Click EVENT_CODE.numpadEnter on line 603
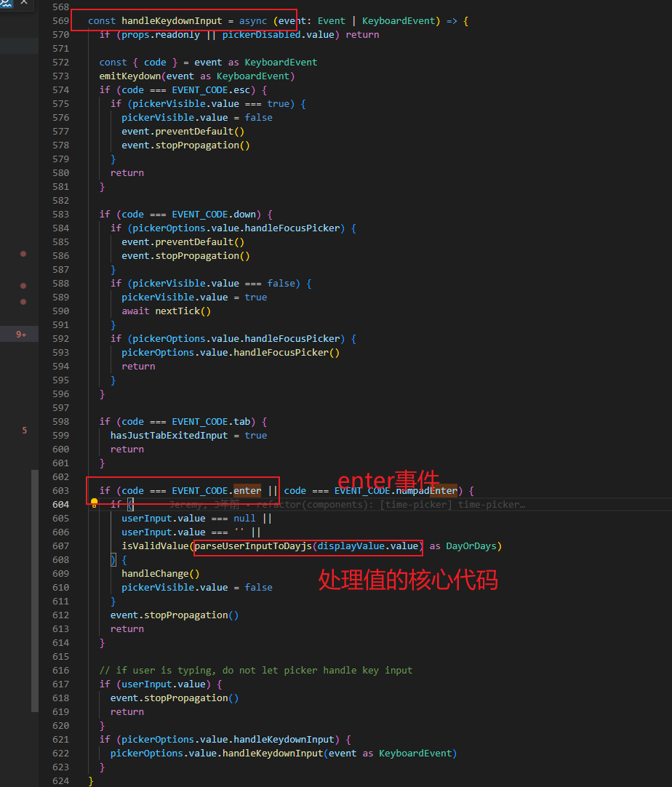Viewport: 672px width, 787px height. tap(396, 491)
